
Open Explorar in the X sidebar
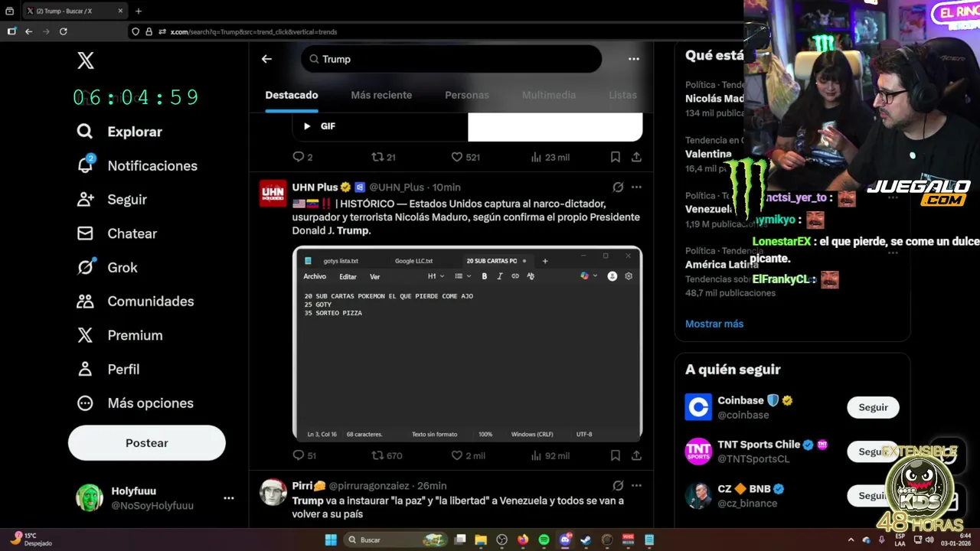click(x=119, y=132)
